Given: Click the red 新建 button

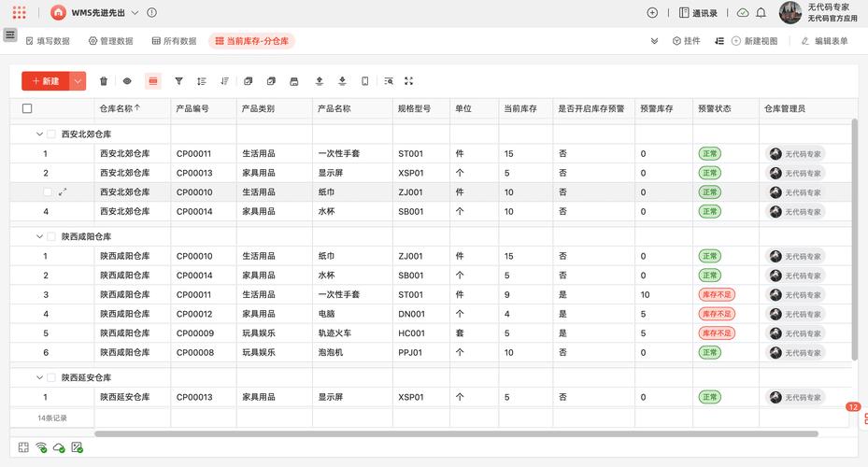Looking at the screenshot, I should pos(46,81).
